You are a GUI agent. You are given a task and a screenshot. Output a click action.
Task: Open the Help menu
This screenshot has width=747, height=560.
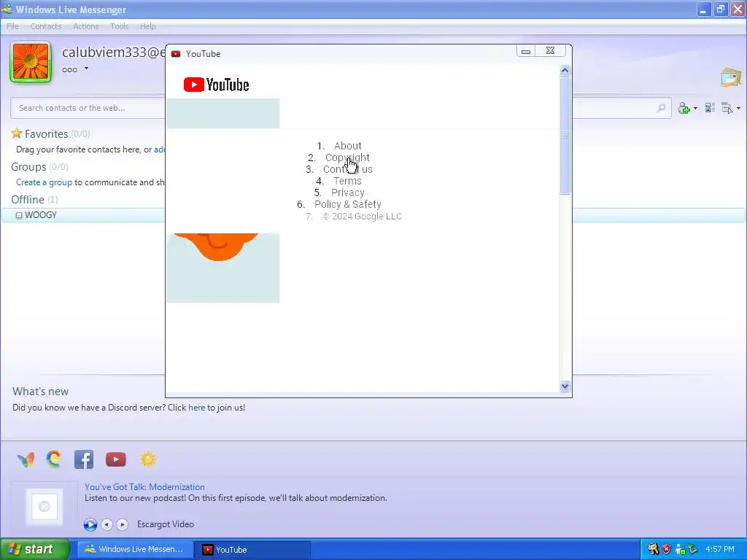pos(147,26)
